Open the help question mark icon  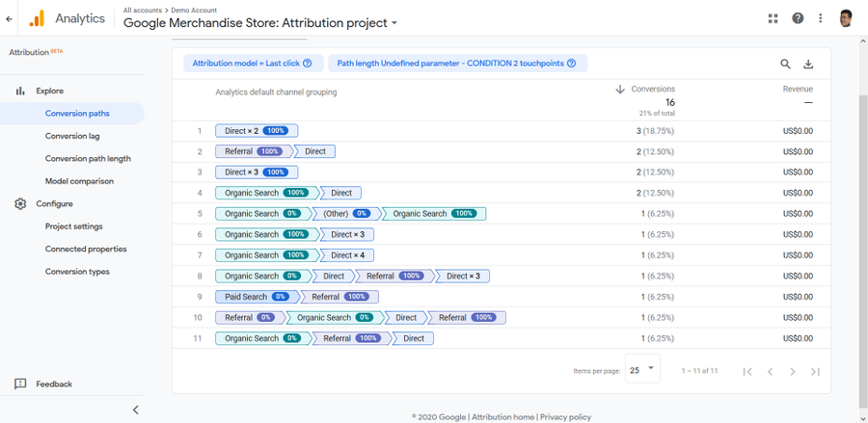[798, 18]
